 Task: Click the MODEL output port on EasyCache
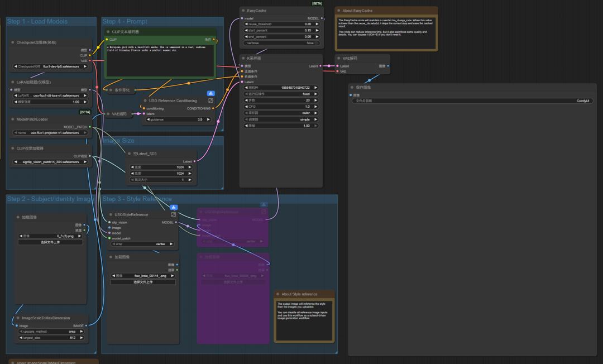pos(322,18)
